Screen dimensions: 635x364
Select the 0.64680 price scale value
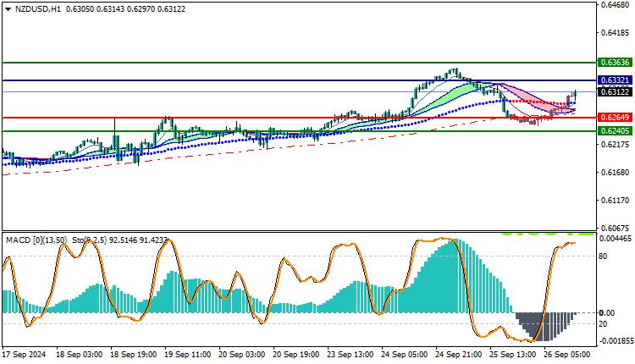point(615,5)
